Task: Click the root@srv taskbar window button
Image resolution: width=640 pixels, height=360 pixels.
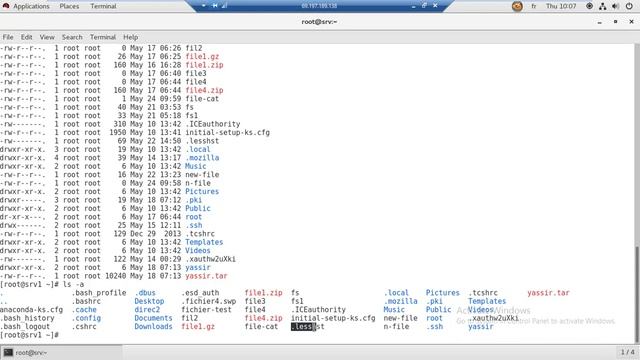Action: point(62,353)
